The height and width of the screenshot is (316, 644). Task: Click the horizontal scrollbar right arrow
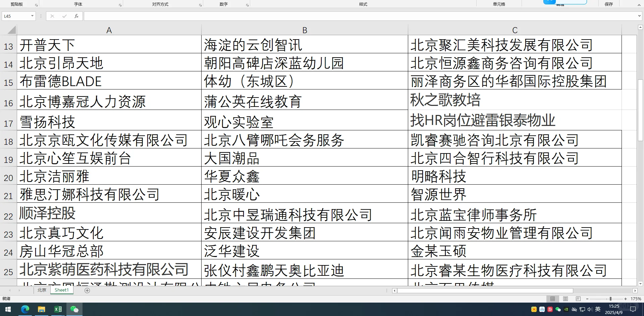[635, 291]
